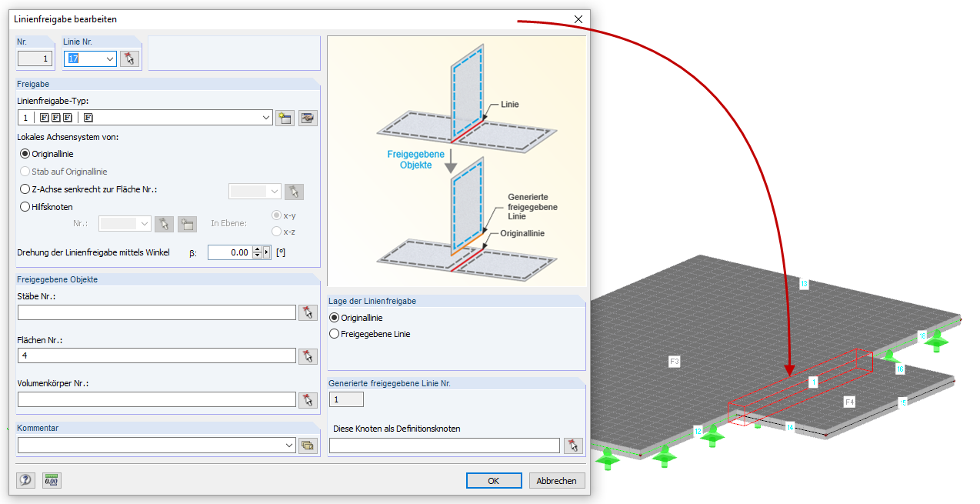Cancel dialog with Abbrechen
This screenshot has width=980, height=504.
point(557,480)
